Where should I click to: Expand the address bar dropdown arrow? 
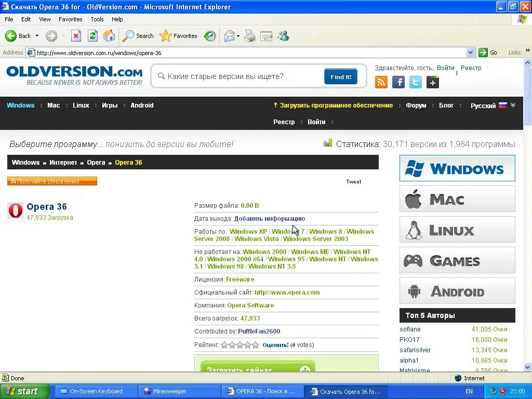pos(470,52)
